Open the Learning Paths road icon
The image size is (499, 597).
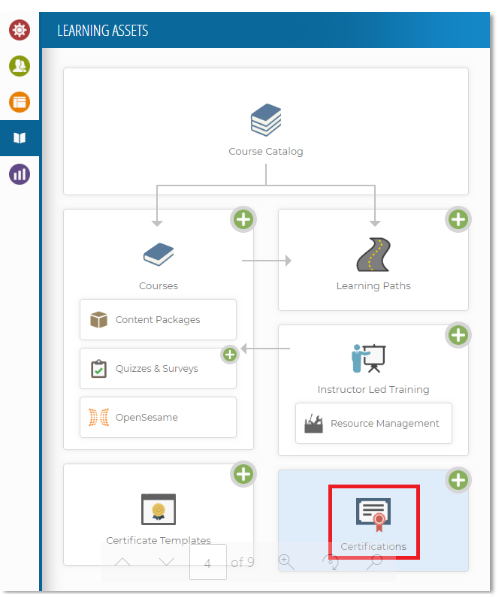click(x=373, y=254)
